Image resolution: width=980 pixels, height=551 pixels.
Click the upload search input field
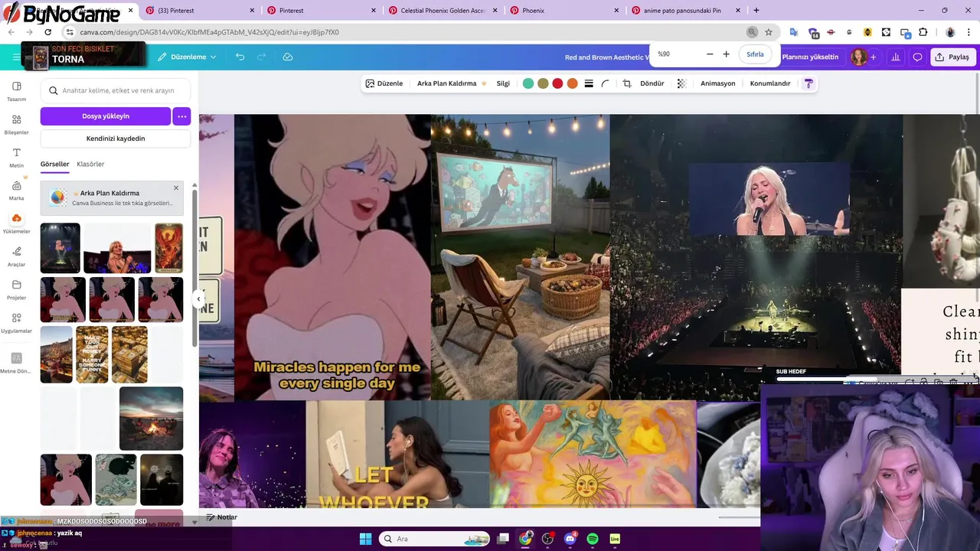(116, 90)
